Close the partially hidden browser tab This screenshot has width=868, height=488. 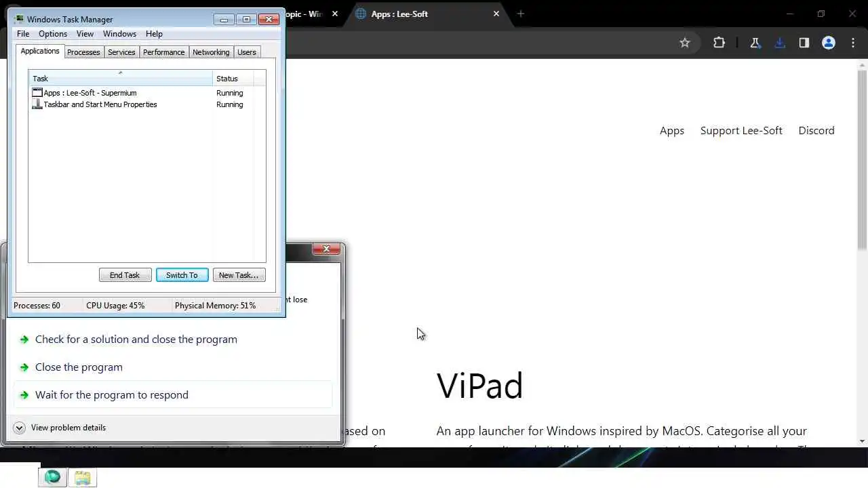pos(335,14)
